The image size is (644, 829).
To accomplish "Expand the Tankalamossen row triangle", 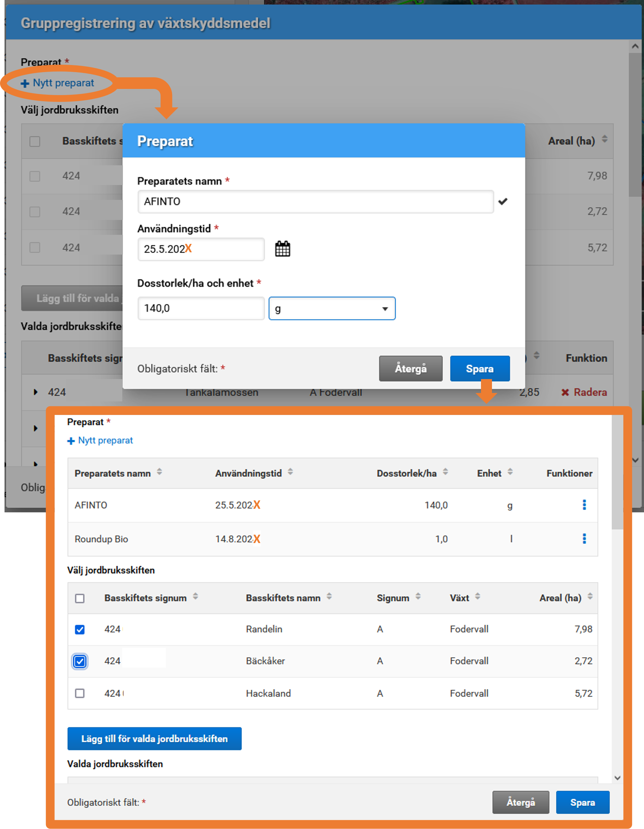I will (x=36, y=392).
